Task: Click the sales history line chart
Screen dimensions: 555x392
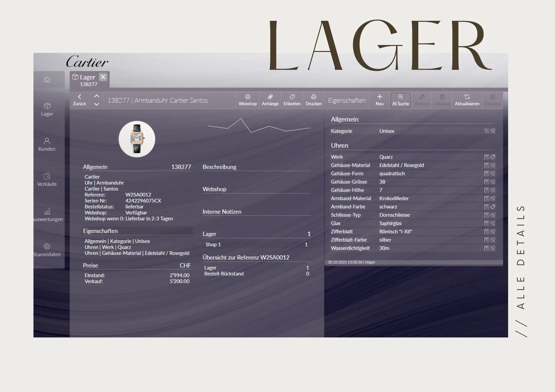Action: pos(259,125)
